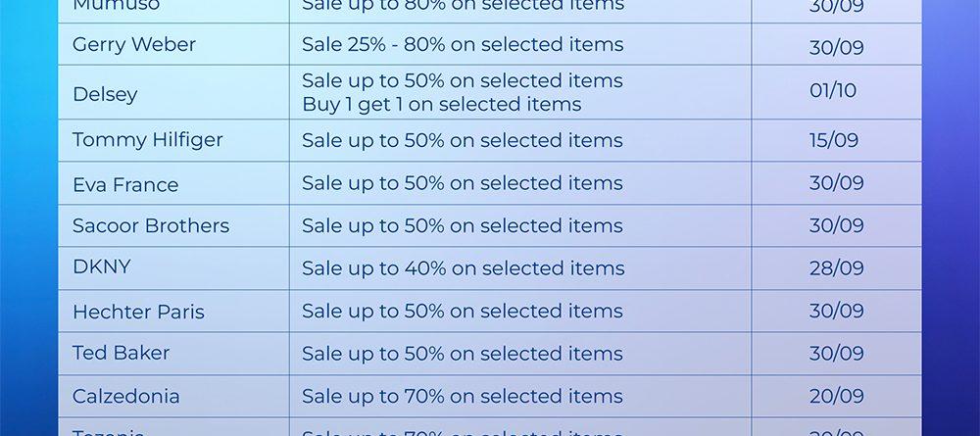Click the 01/10 end date for Delsey
The image size is (980, 436).
coord(833,91)
